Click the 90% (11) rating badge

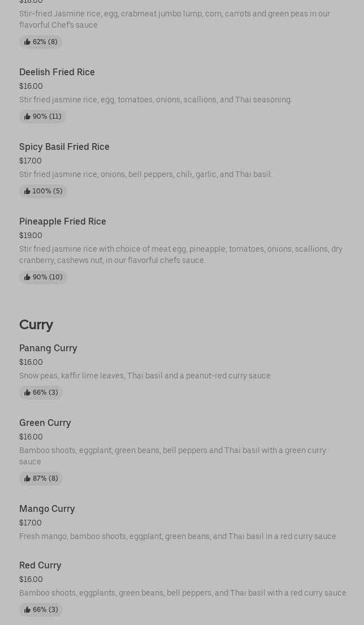tap(43, 117)
